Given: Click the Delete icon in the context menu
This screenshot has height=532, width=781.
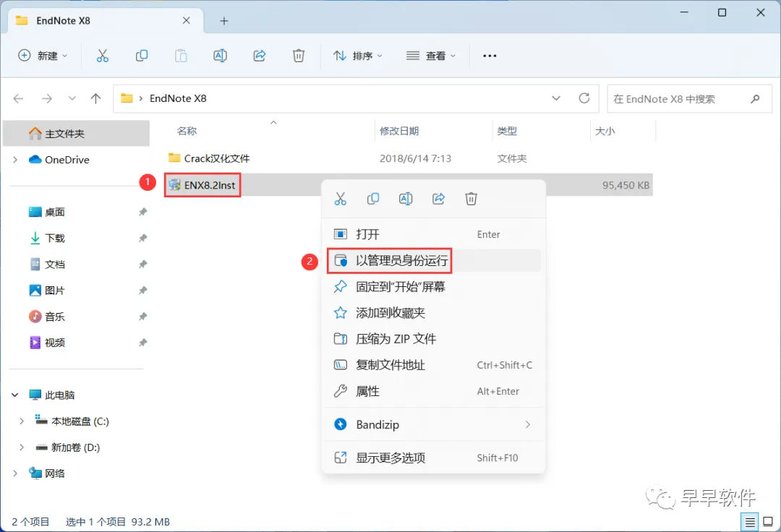Looking at the screenshot, I should (471, 199).
